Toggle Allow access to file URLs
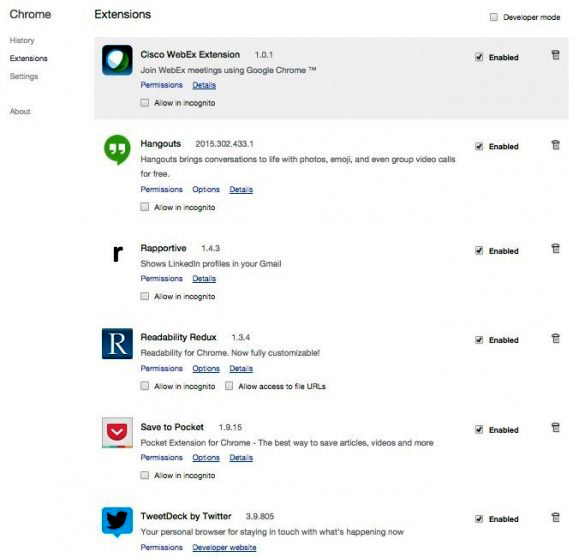Screen dimensions: 580x557 229,386
